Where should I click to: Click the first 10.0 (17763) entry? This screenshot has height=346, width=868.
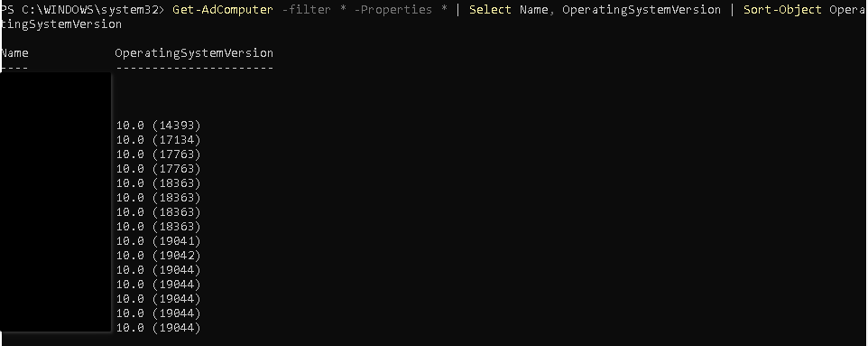pos(158,154)
